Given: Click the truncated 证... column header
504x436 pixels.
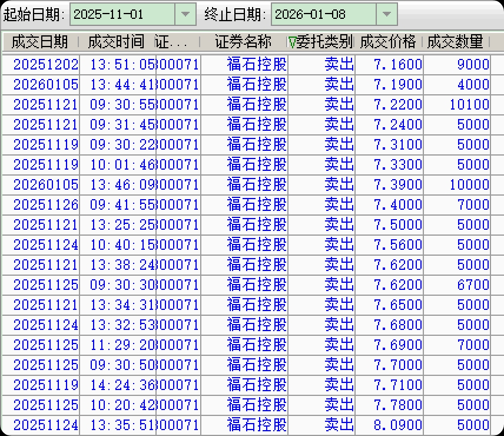Looking at the screenshot, I should [177, 42].
